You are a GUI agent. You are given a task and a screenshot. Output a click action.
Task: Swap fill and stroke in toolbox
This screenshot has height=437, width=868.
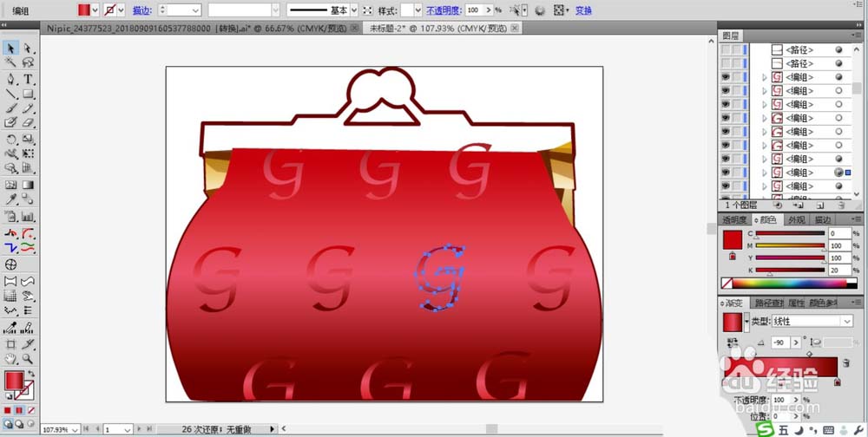[31, 375]
